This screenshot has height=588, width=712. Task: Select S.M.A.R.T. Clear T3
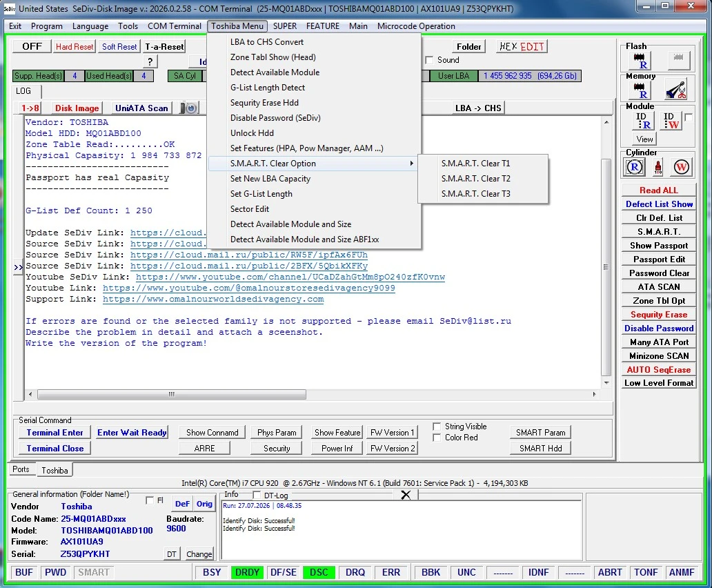pyautogui.click(x=483, y=194)
